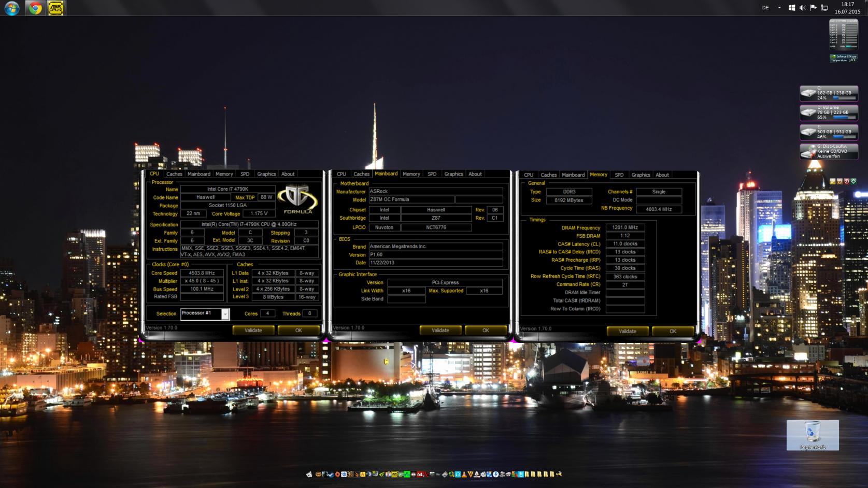
Task: Click the GeForce GTX temperature gadget
Action: tap(843, 59)
